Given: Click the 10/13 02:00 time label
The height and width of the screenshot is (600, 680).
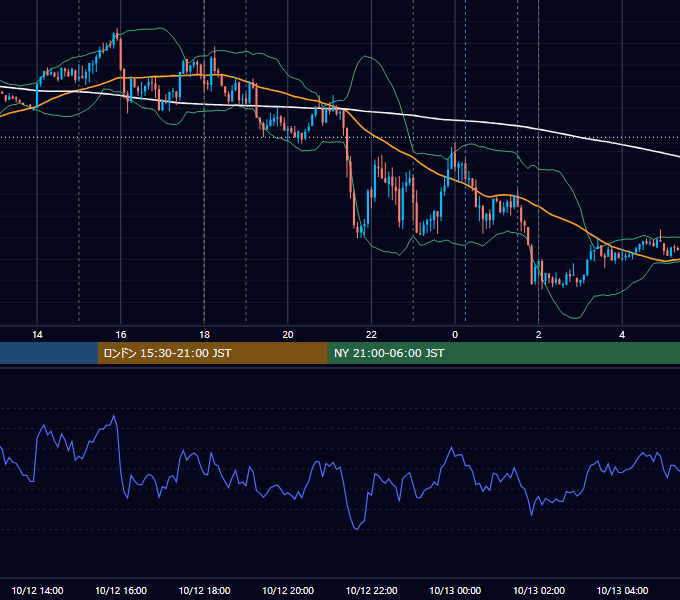Looking at the screenshot, I should point(539,590).
